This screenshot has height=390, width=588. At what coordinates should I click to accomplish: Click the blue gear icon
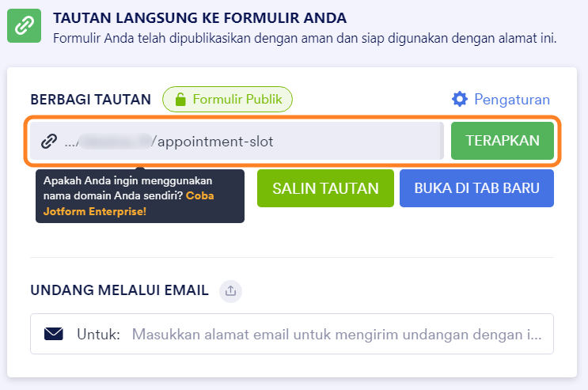pos(460,99)
